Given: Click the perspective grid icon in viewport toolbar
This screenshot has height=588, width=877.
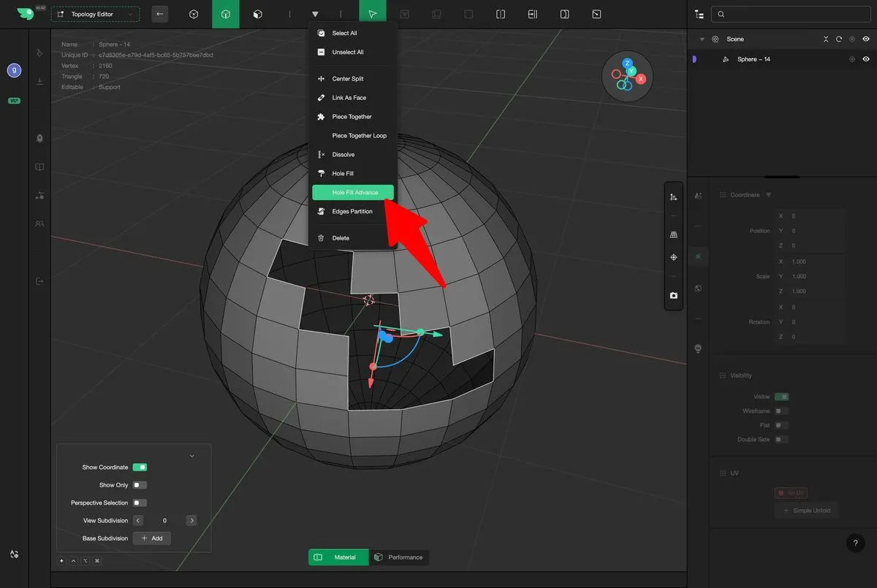Looking at the screenshot, I should [673, 234].
